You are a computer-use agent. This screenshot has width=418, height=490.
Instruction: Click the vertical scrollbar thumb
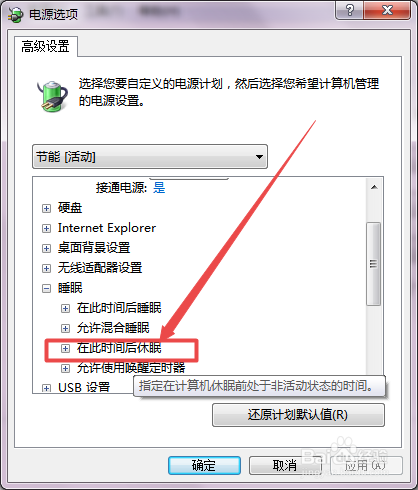[374, 264]
